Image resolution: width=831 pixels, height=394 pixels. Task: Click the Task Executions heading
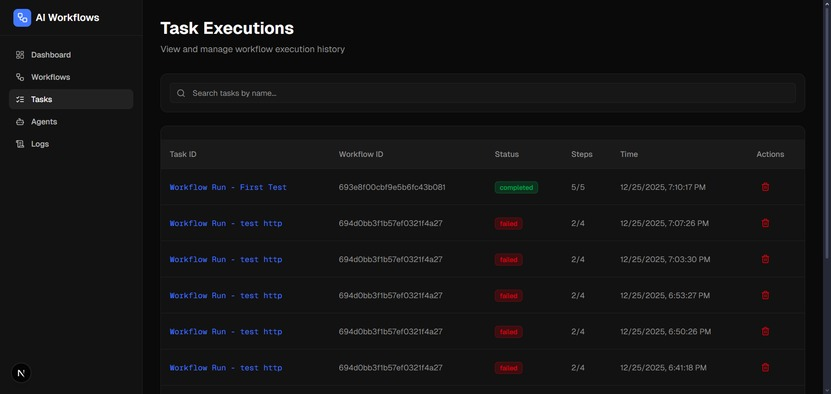click(x=227, y=28)
